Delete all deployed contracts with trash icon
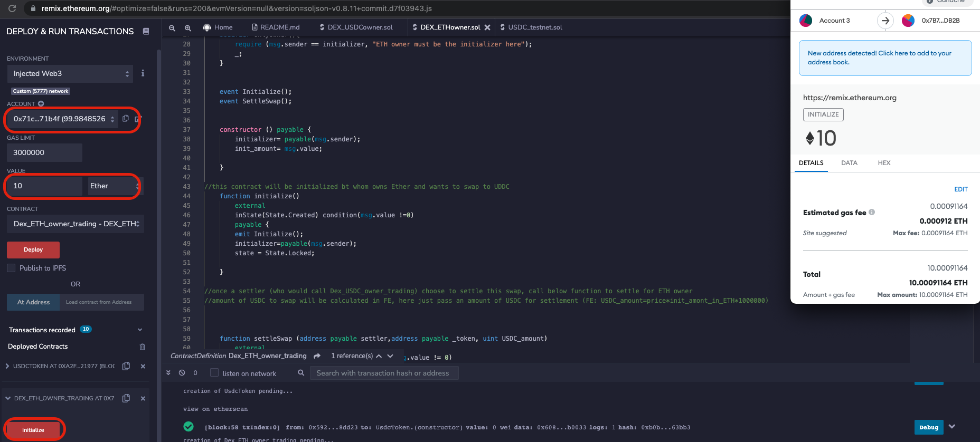 point(142,347)
